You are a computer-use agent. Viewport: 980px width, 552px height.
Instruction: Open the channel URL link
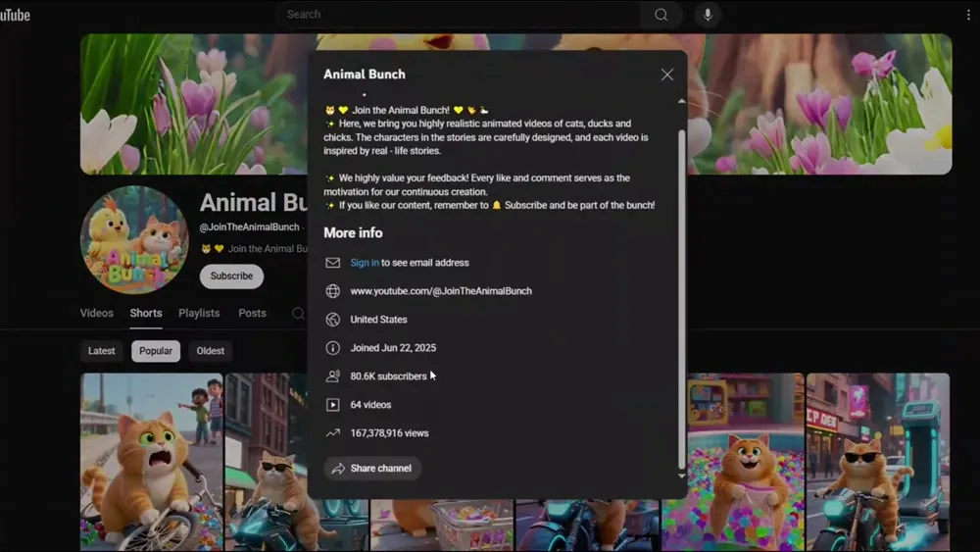(x=441, y=291)
